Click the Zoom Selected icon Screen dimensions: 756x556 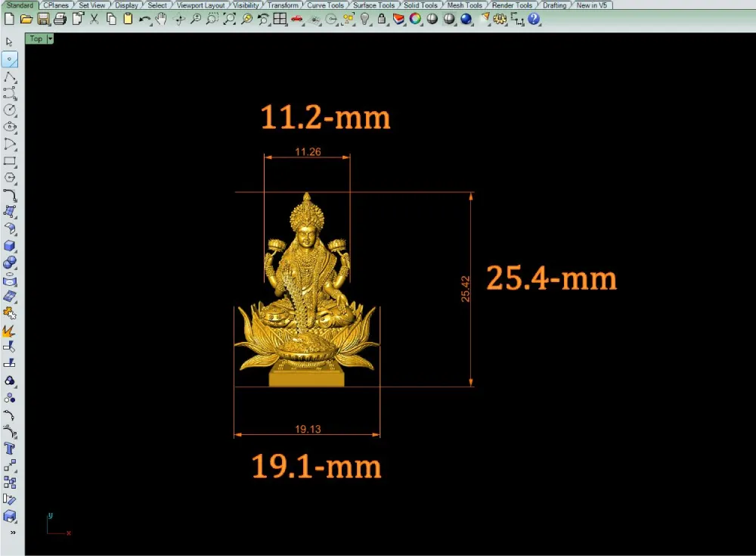point(246,20)
